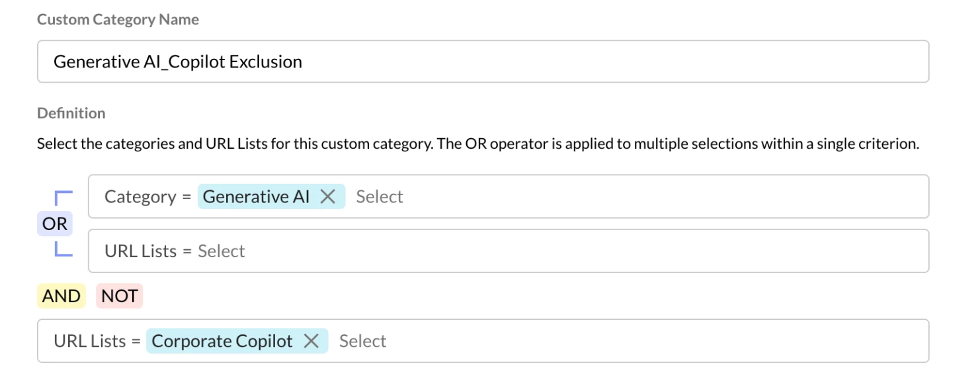Click "URL Lists =" label in OR group
Screen dimensions: 980x390
pos(149,251)
